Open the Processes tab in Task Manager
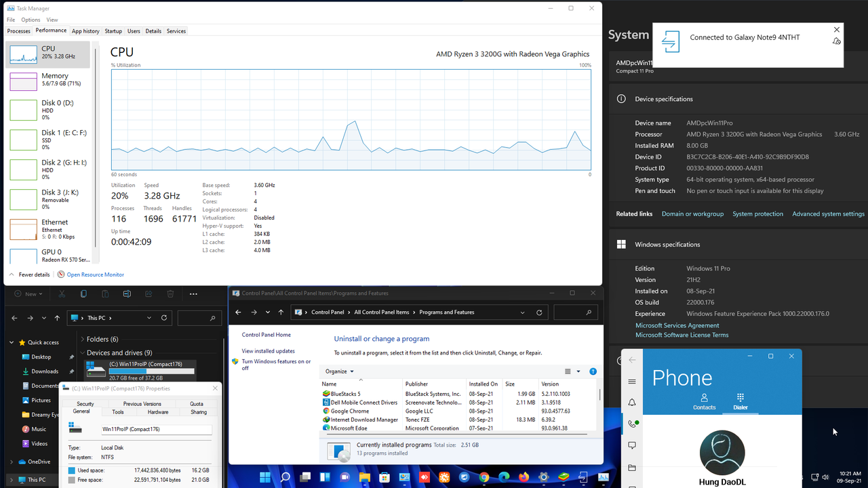Screen dimensions: 868x488 pyautogui.click(x=18, y=31)
